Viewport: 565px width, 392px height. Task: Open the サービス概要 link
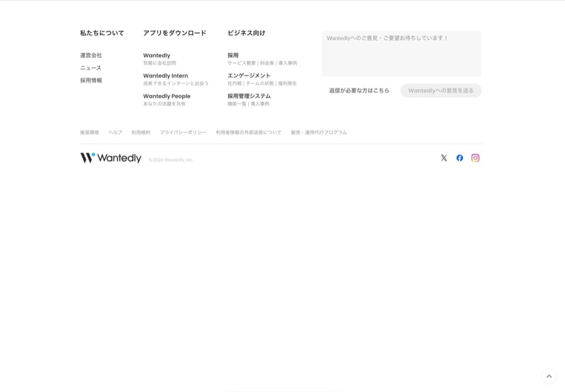click(241, 63)
